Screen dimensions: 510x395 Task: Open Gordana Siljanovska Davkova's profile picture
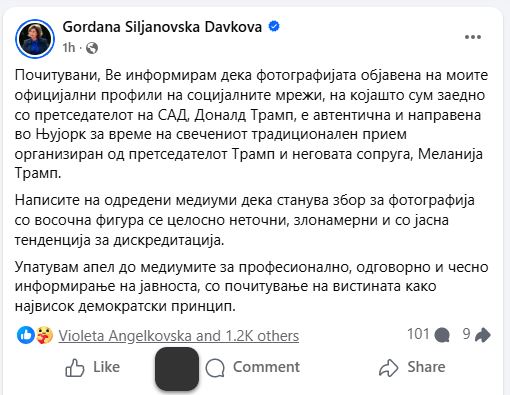click(x=35, y=39)
